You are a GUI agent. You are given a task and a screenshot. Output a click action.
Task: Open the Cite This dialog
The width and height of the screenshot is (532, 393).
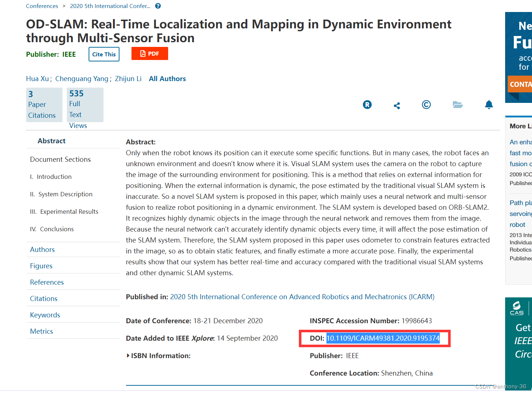click(x=104, y=54)
